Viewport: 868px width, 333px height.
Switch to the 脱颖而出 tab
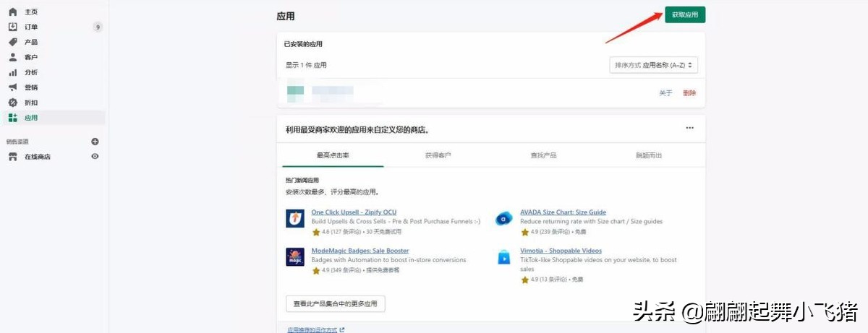tap(649, 155)
